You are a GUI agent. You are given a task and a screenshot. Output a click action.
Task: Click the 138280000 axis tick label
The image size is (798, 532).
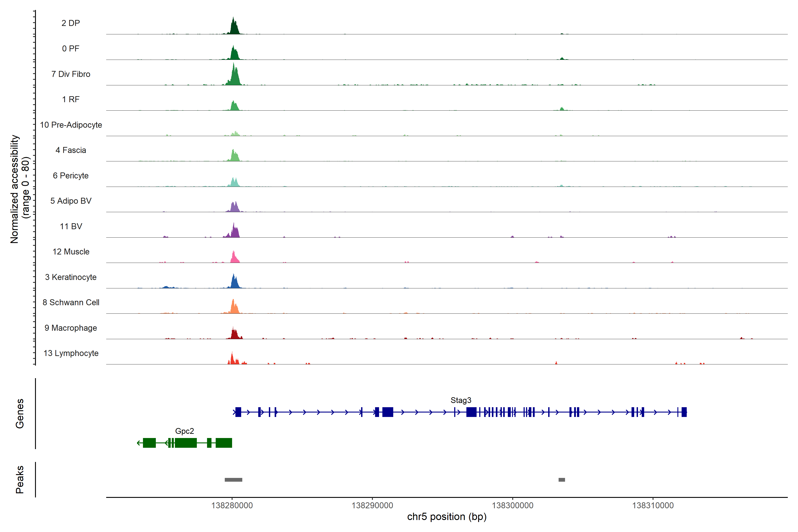coord(232,505)
